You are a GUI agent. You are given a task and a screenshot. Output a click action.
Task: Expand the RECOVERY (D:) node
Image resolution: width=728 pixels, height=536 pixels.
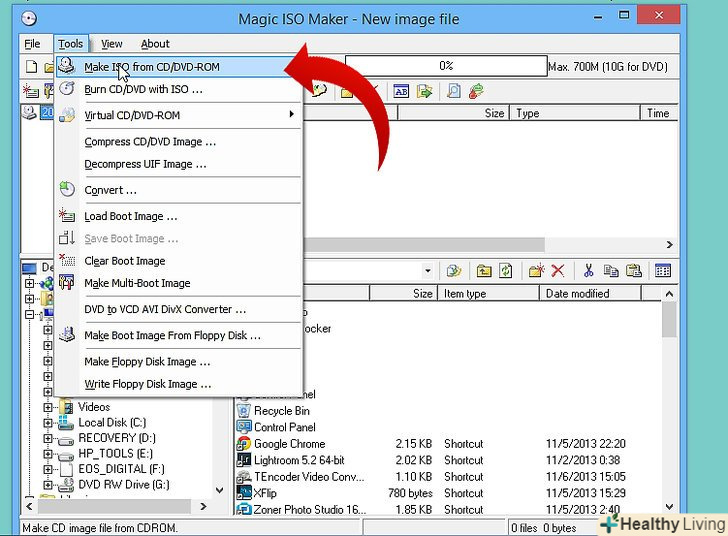(47, 438)
